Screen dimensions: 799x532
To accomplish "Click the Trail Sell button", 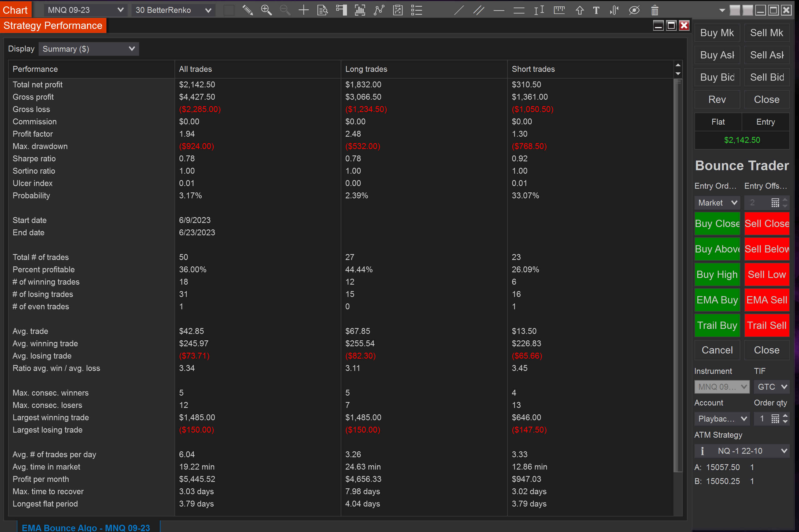I will tap(766, 325).
